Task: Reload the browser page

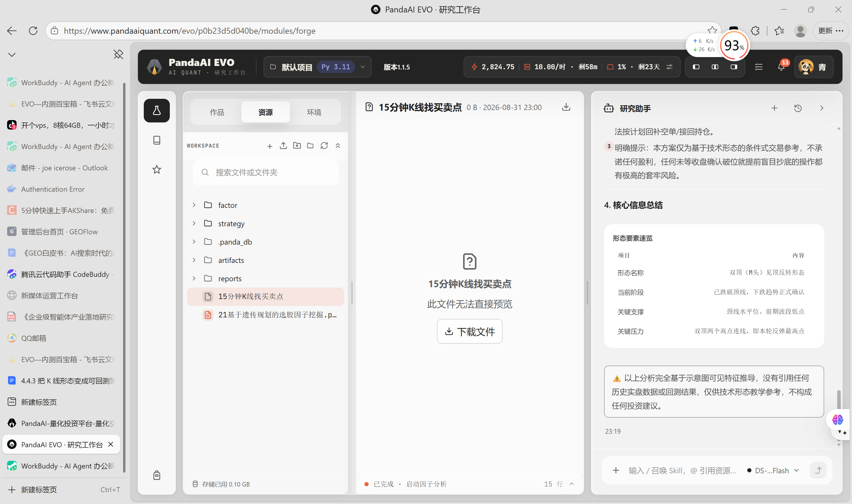Action: pos(33,30)
